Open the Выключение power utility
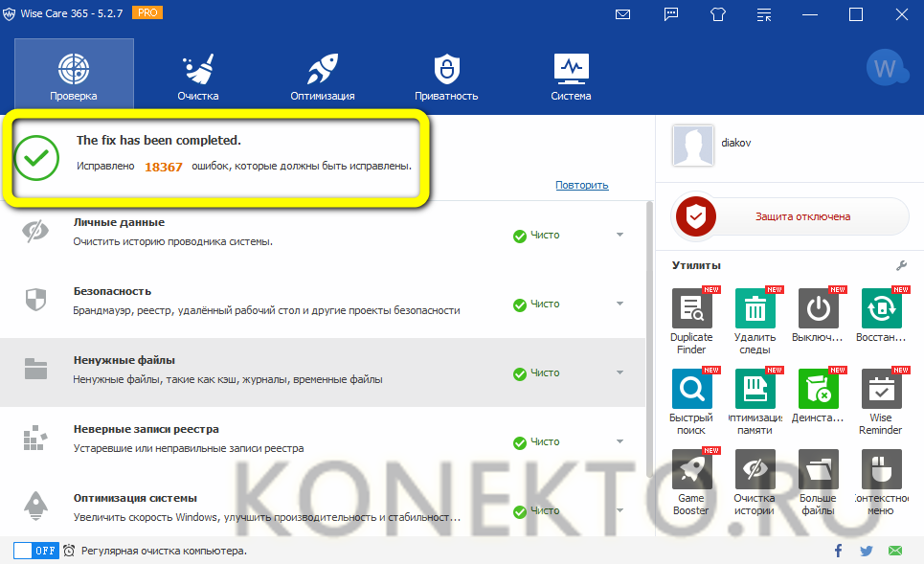924x564 pixels. click(818, 315)
